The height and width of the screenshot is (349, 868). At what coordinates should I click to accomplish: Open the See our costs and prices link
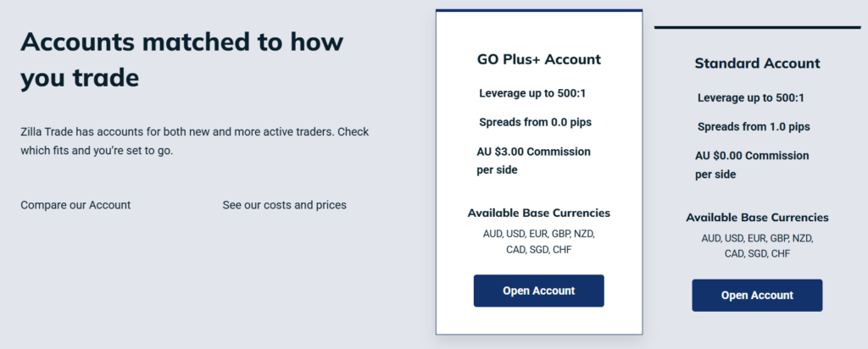[284, 205]
